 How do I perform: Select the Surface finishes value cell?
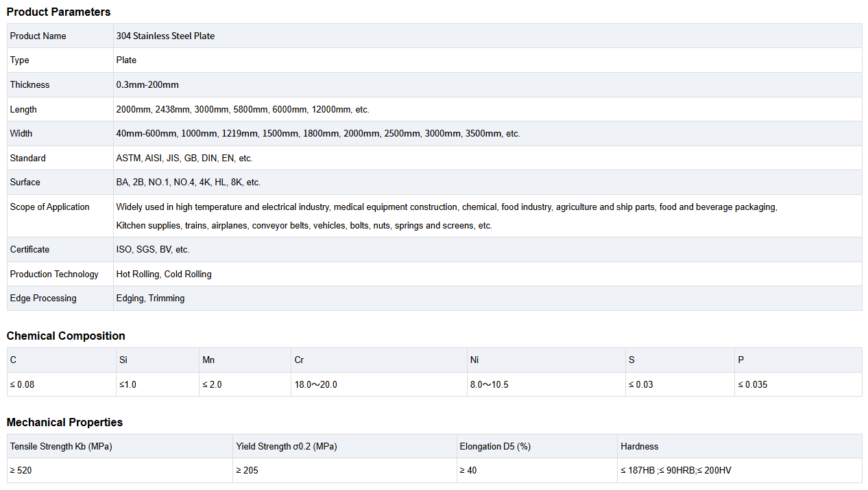tap(189, 182)
